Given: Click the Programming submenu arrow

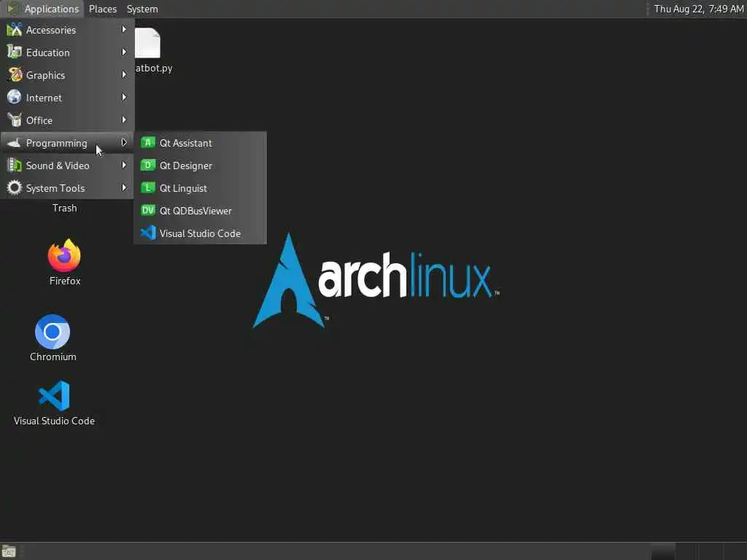Looking at the screenshot, I should pos(124,142).
